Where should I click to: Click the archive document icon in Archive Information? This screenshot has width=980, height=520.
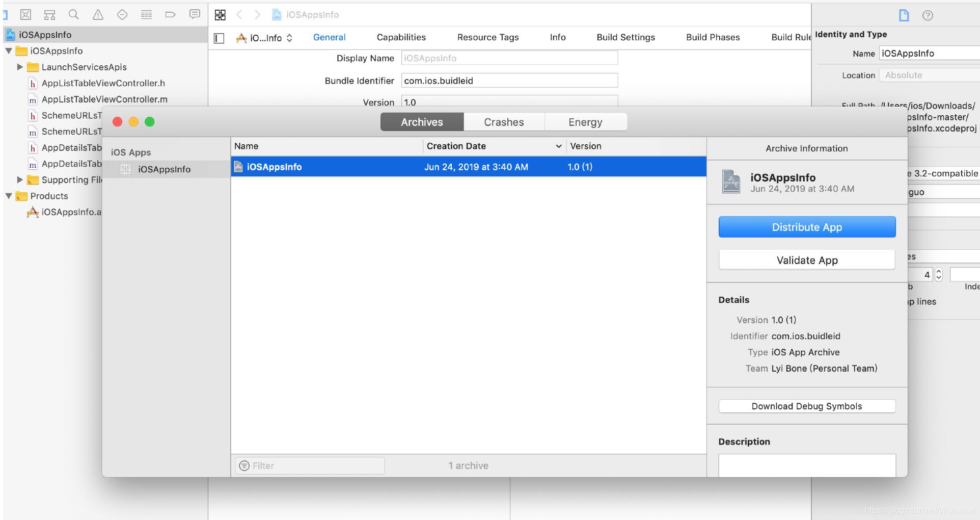click(x=731, y=181)
